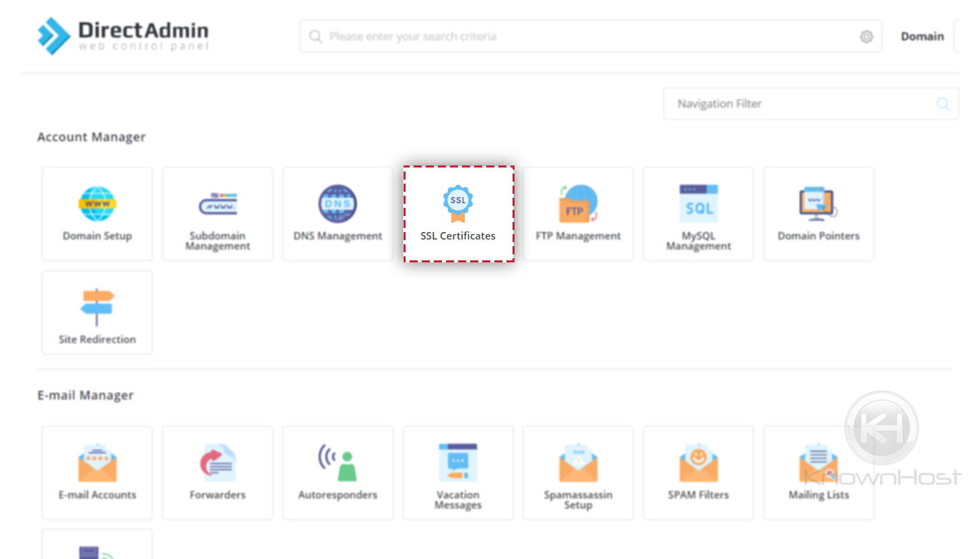980x559 pixels.
Task: Open the search settings gear
Action: (x=866, y=36)
